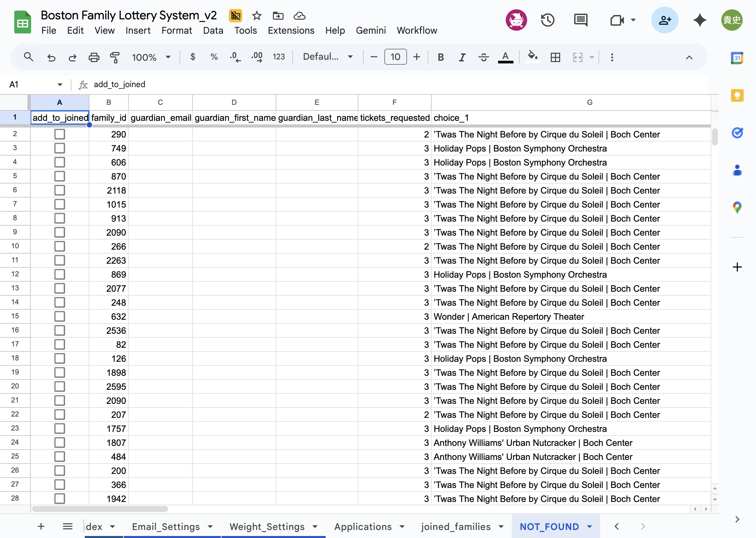This screenshot has height=538, width=756.
Task: Apply italic formatting
Action: 462,57
